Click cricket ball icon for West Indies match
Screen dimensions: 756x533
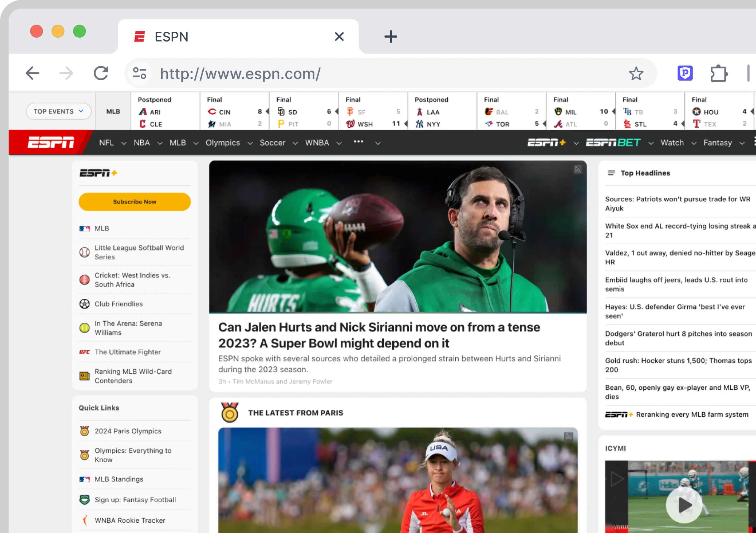point(84,280)
